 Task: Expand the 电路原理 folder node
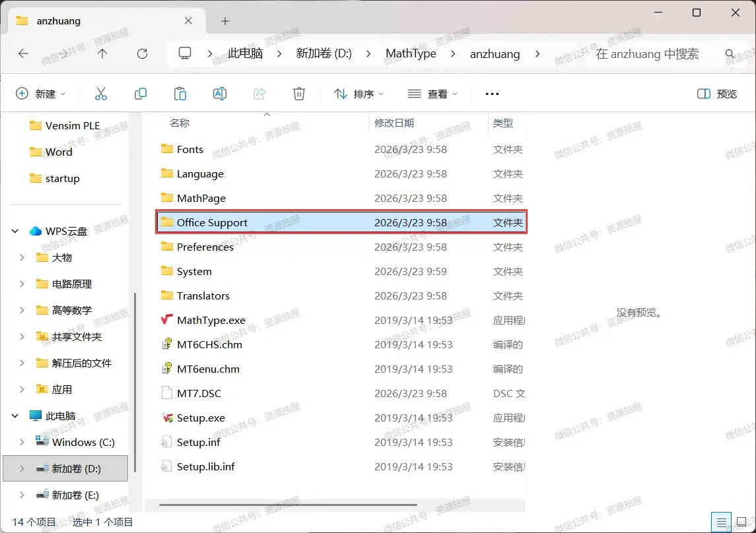(22, 284)
